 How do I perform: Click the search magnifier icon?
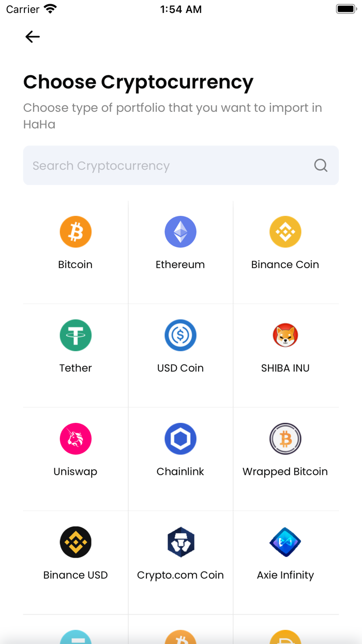point(321,165)
